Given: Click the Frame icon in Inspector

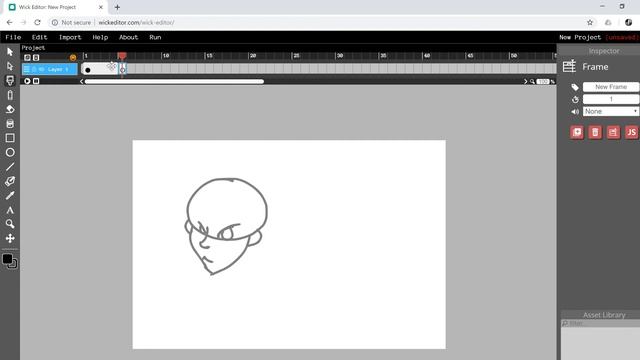Looking at the screenshot, I should [569, 66].
